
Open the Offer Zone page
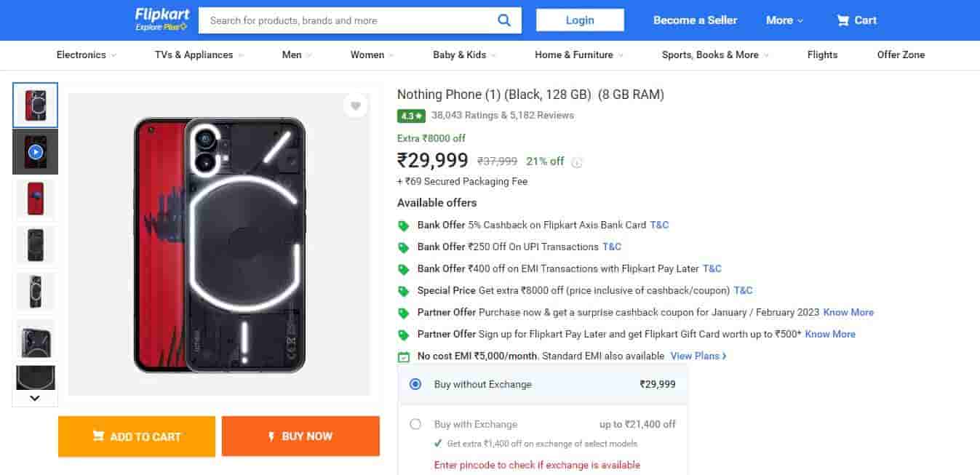pyautogui.click(x=901, y=55)
